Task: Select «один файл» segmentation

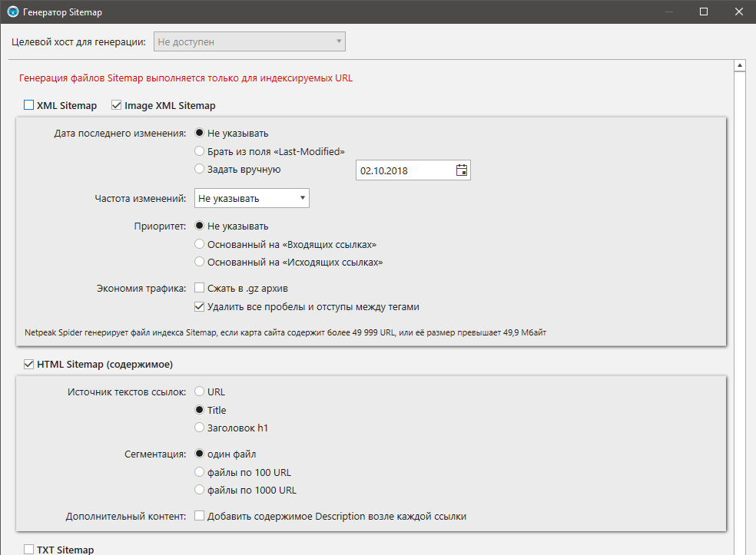Action: (x=199, y=454)
